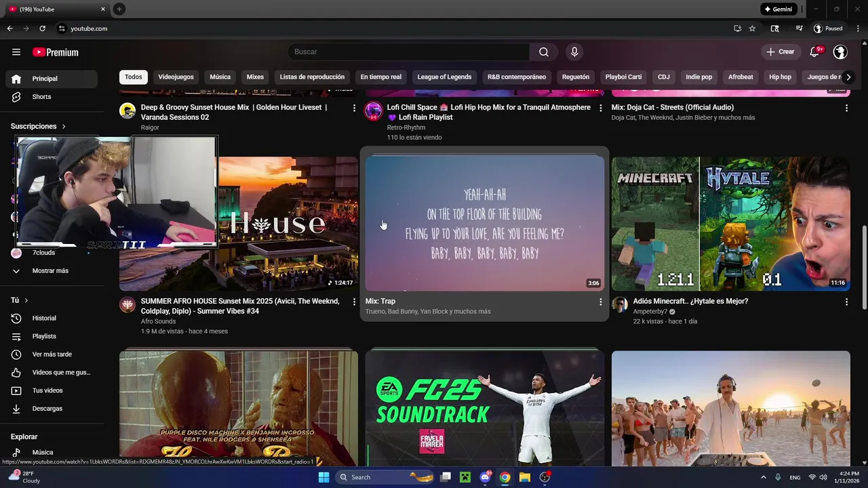Select the Música filter chip

tap(220, 77)
